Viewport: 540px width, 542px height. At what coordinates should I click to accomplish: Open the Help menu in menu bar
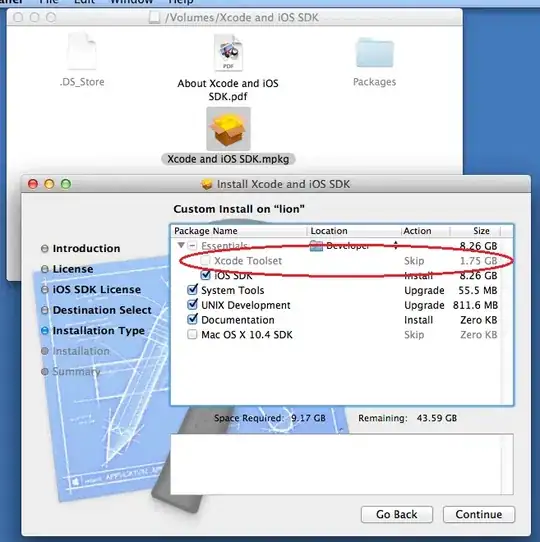181,2
